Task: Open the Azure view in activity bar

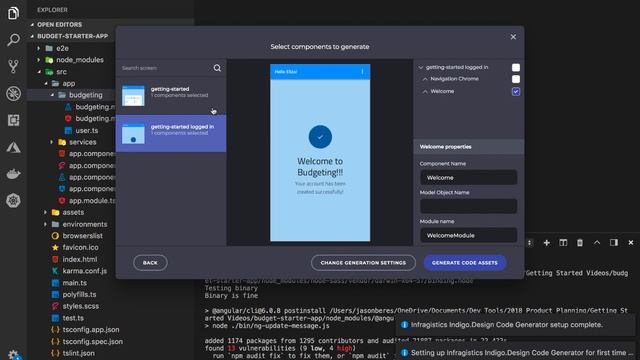Action: (13, 147)
